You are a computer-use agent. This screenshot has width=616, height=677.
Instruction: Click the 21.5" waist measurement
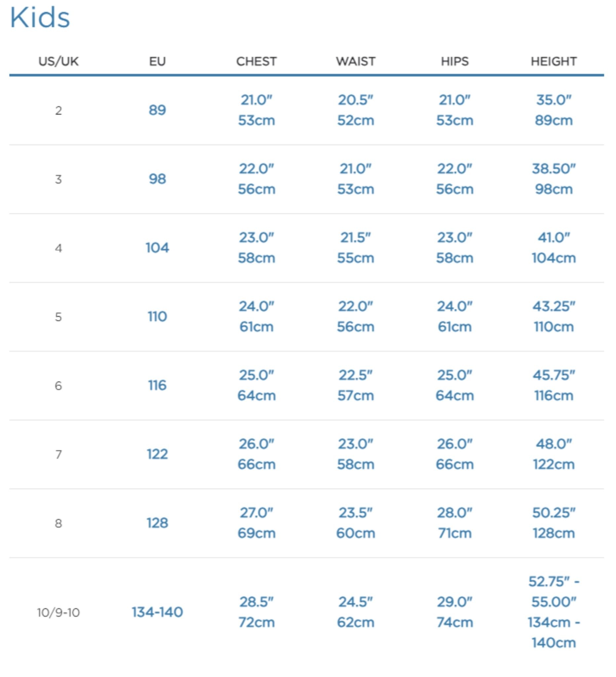(356, 238)
